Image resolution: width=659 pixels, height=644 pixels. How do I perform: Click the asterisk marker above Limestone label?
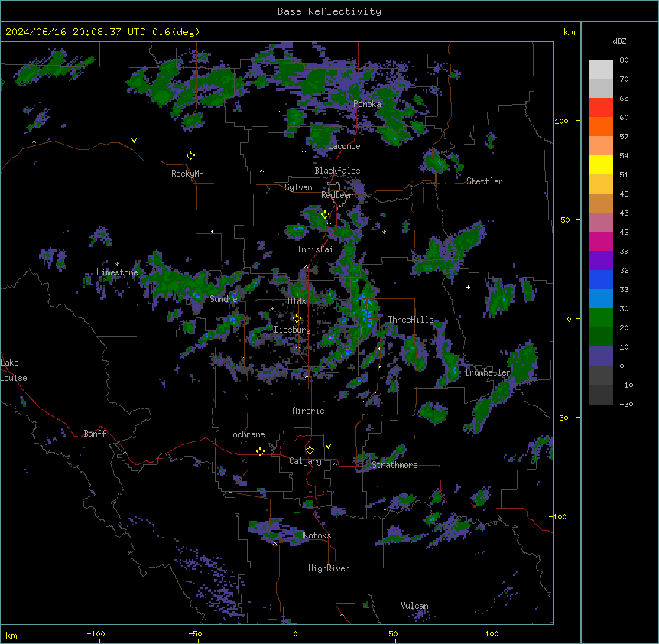[117, 265]
